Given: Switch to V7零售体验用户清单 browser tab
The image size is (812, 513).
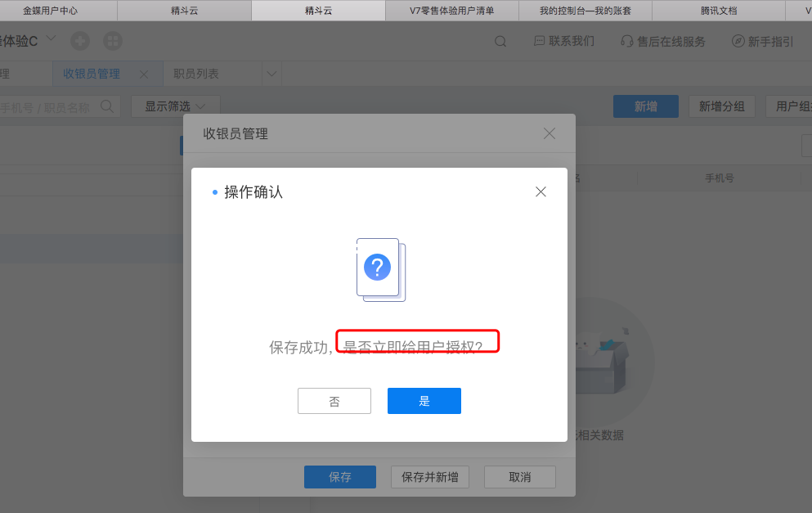Looking at the screenshot, I should 451,11.
